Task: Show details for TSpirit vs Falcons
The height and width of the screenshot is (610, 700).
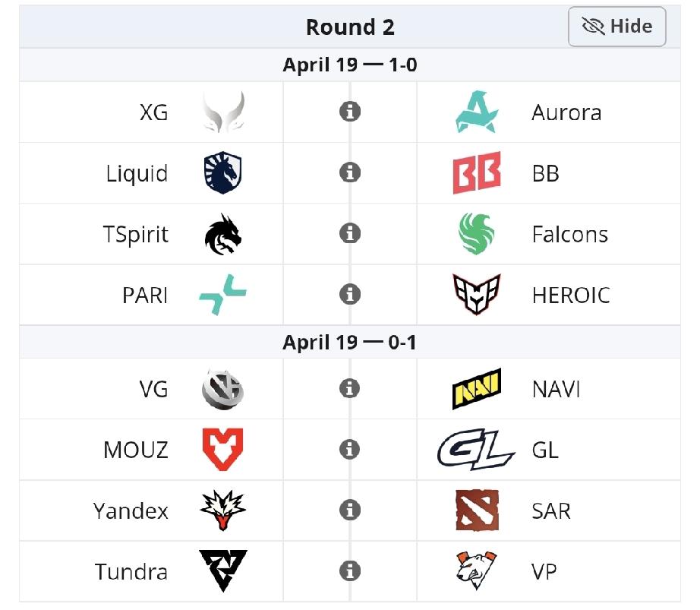Action: (x=349, y=233)
